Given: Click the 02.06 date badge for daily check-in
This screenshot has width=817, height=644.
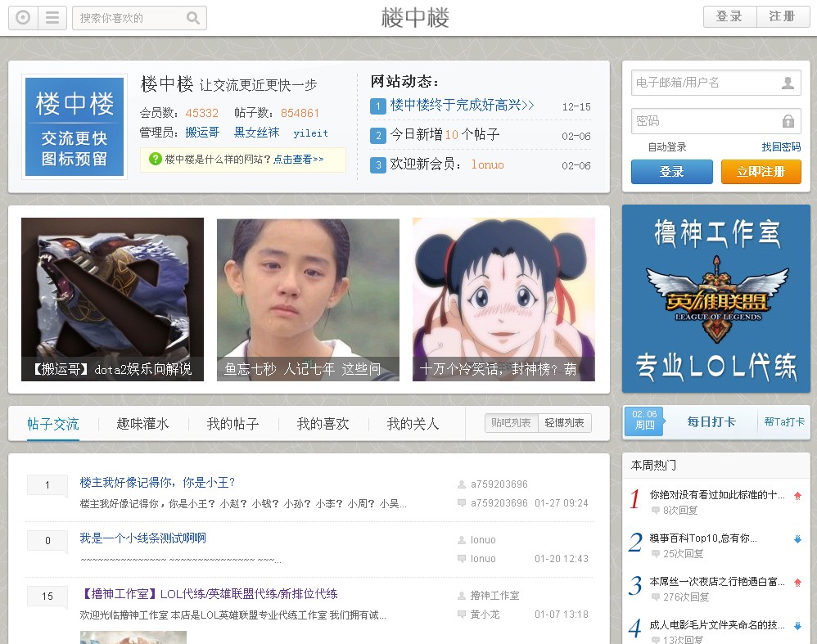Looking at the screenshot, I should [x=643, y=422].
